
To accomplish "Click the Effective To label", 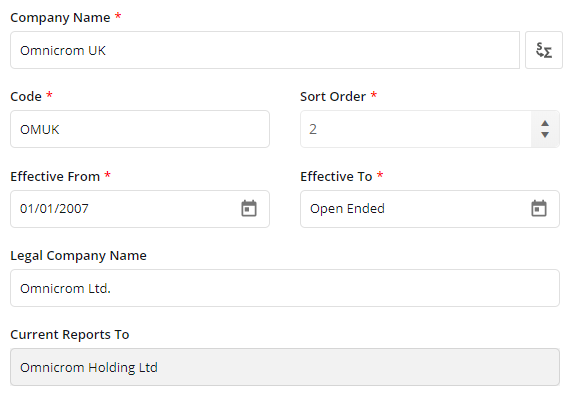I will (336, 176).
